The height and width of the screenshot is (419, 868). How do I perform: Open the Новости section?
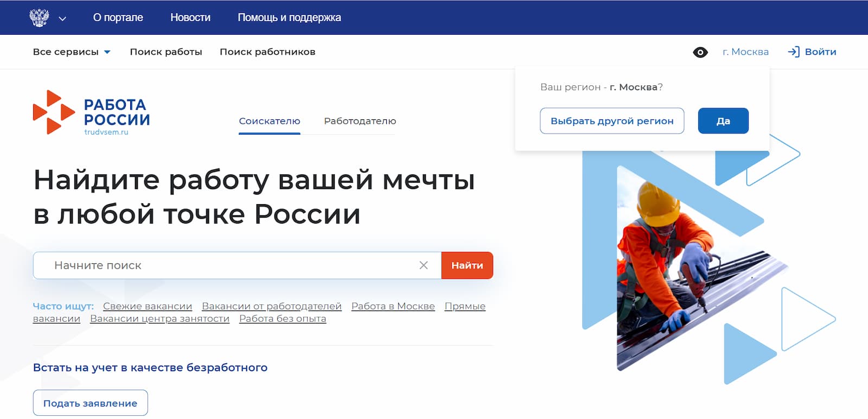[190, 17]
